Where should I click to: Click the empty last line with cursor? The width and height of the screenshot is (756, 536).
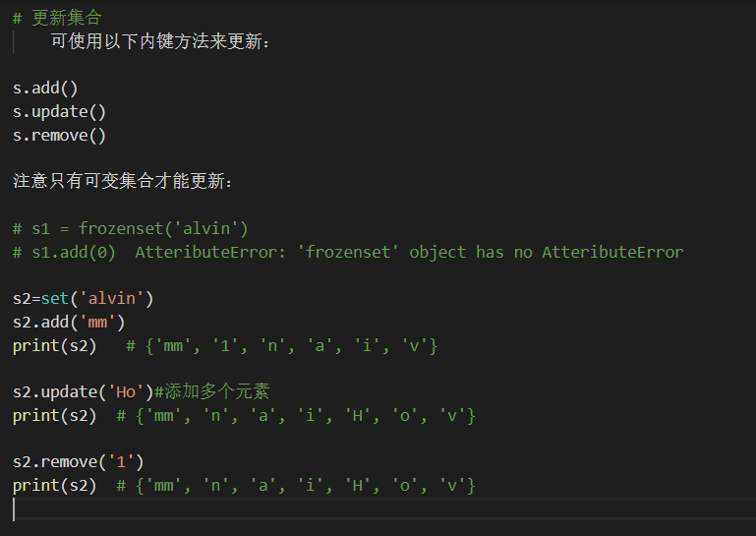(x=384, y=509)
